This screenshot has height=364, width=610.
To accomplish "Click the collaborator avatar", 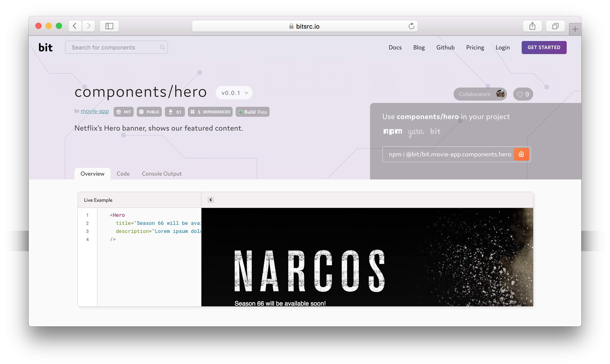I will coord(500,94).
